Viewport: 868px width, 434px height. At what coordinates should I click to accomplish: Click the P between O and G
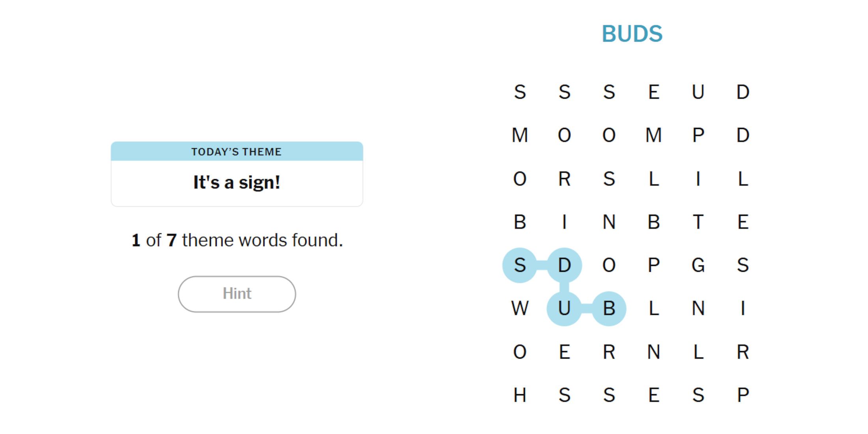653,265
